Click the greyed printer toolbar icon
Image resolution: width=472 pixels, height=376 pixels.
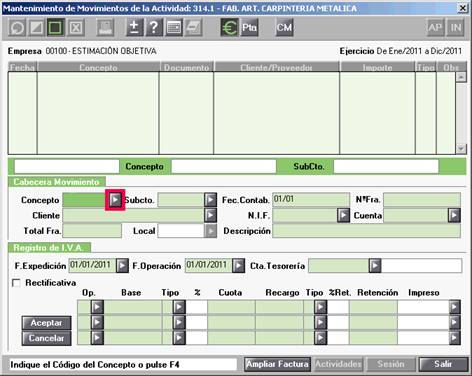click(x=105, y=27)
